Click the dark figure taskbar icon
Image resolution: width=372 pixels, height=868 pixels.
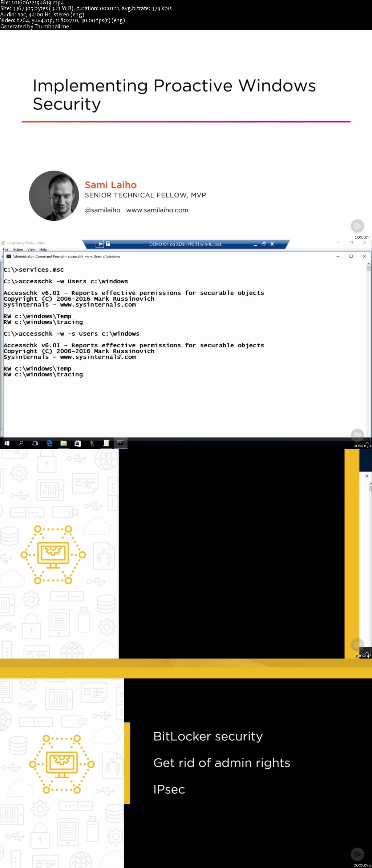(92, 443)
